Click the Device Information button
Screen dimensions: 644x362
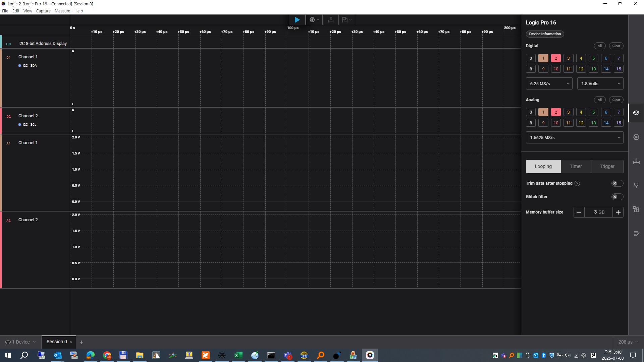pyautogui.click(x=545, y=34)
